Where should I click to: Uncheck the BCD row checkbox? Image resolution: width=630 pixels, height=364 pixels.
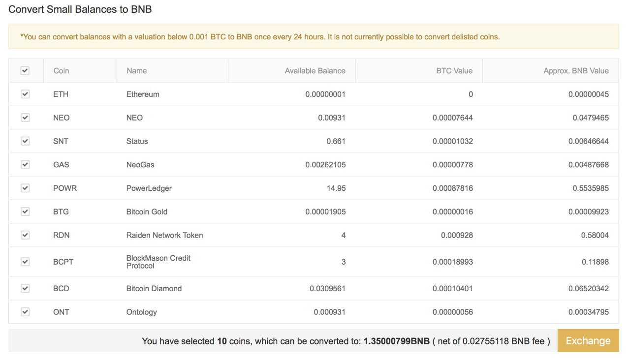tap(25, 288)
